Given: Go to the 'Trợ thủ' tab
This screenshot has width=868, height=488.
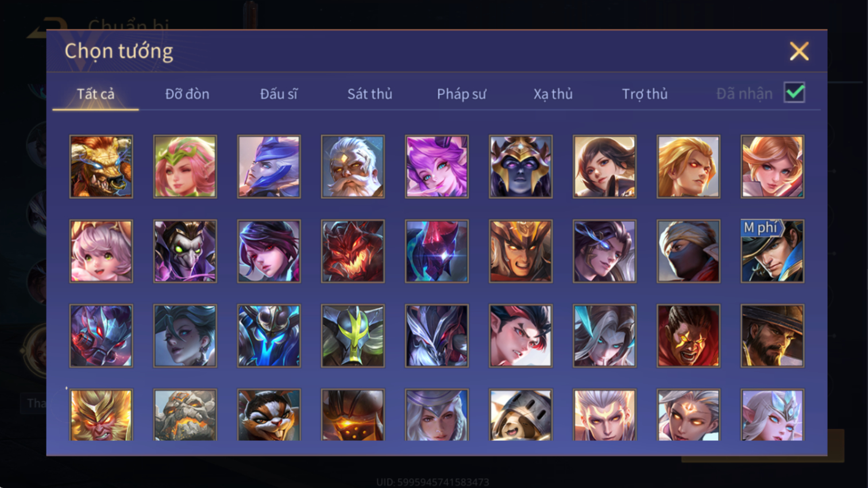Looking at the screenshot, I should pyautogui.click(x=645, y=94).
